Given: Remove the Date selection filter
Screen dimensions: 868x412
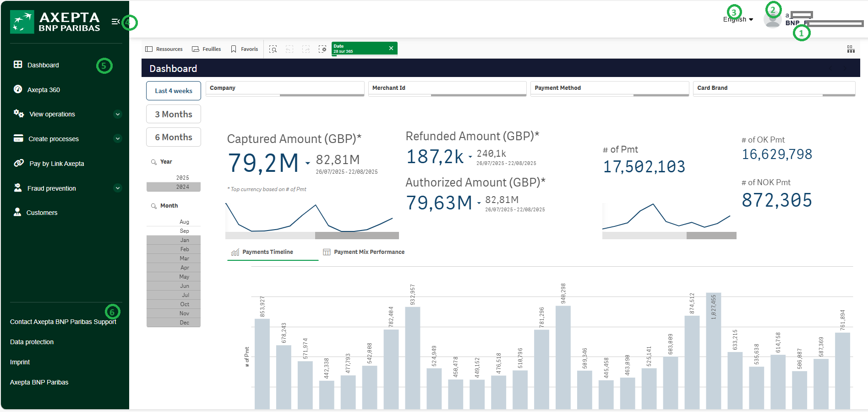Looking at the screenshot, I should tap(391, 48).
